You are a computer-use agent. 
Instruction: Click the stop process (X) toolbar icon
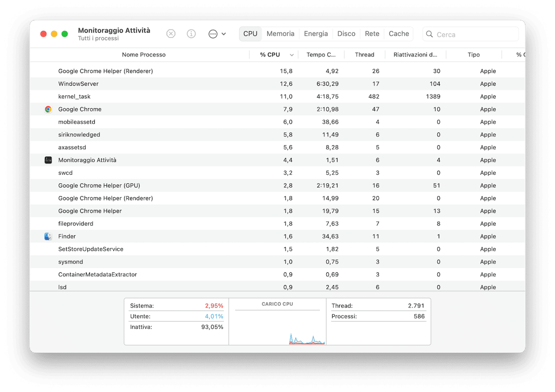pyautogui.click(x=171, y=34)
